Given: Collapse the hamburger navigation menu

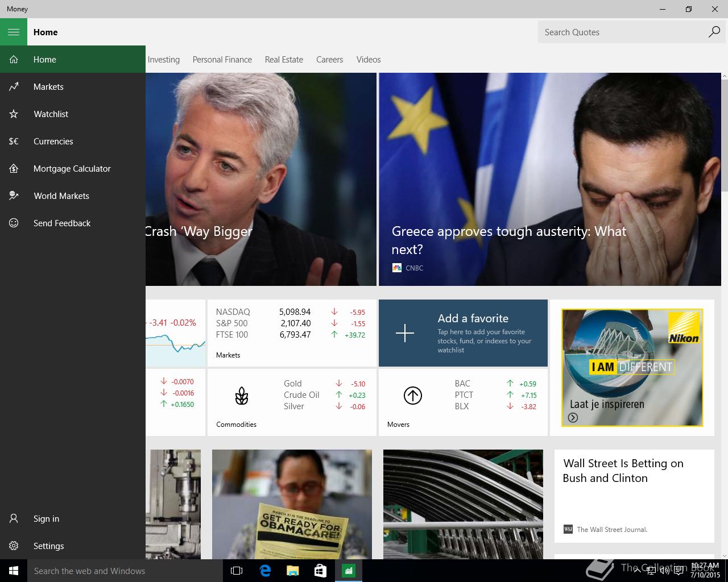Looking at the screenshot, I should 14,32.
